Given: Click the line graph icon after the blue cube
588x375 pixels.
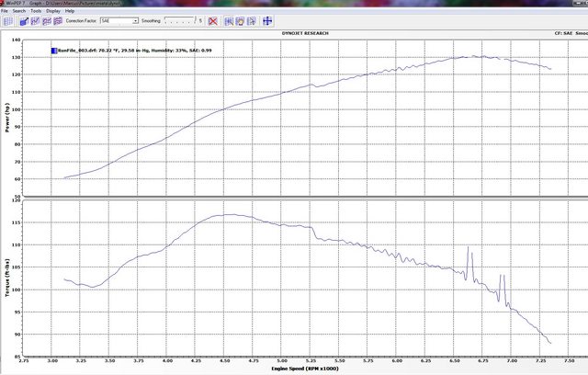Looking at the screenshot, I should coord(35,21).
